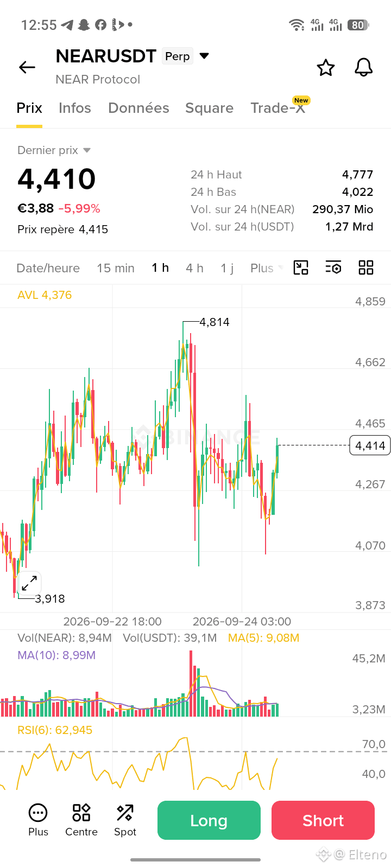Viewport: 391px width, 868px height.
Task: Expand the NEARUSDT Perp pair dropdown arrow
Action: tap(205, 56)
